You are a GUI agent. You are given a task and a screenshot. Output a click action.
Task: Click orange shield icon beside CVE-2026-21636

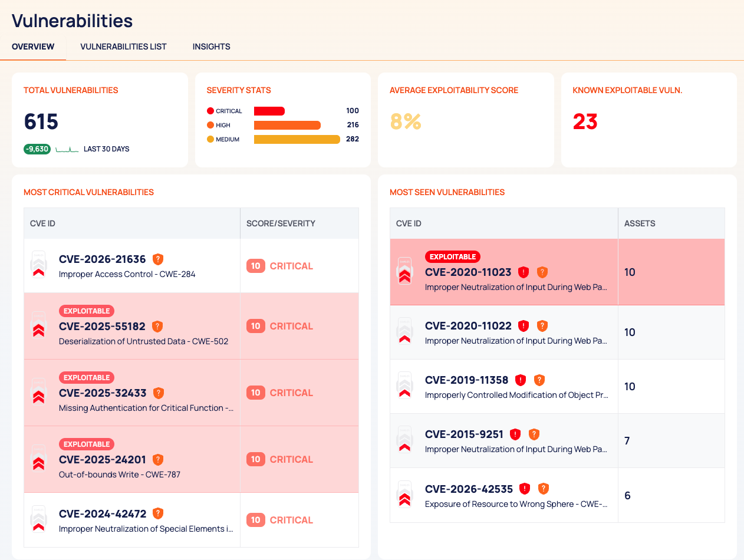[x=157, y=259]
